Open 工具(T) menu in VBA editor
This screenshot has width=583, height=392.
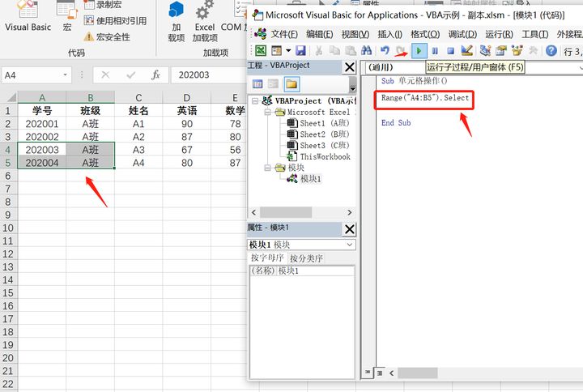534,34
